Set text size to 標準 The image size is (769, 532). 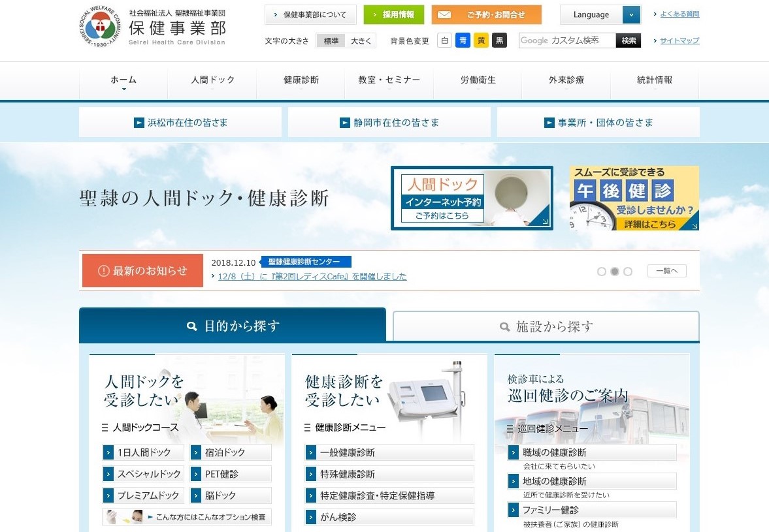coord(331,40)
